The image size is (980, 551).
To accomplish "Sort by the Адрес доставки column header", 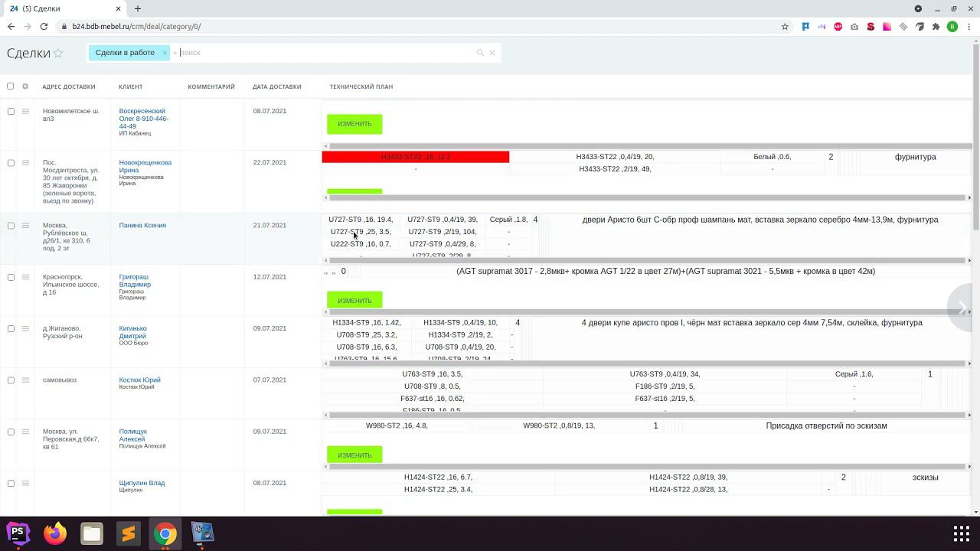I will pyautogui.click(x=69, y=86).
